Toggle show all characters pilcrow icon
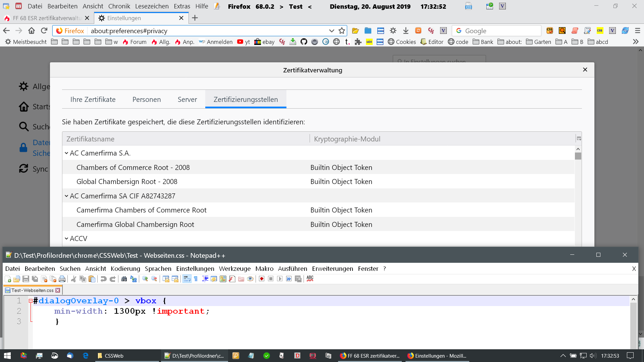This screenshot has height=362, width=644. tap(196, 279)
